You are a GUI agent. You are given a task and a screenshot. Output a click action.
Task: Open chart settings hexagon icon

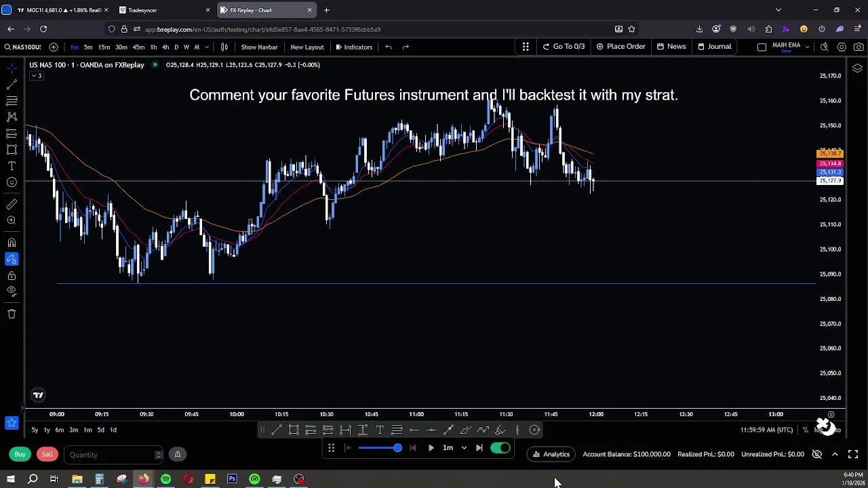(x=842, y=47)
